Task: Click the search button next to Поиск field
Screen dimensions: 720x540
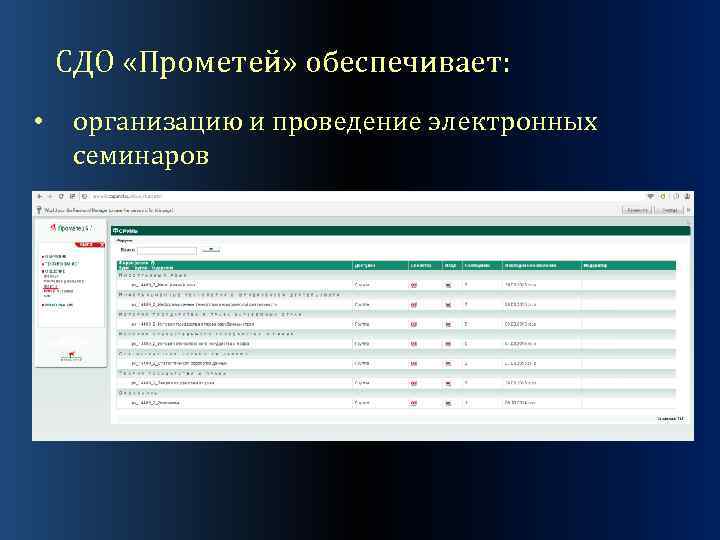Action: pyautogui.click(x=211, y=250)
